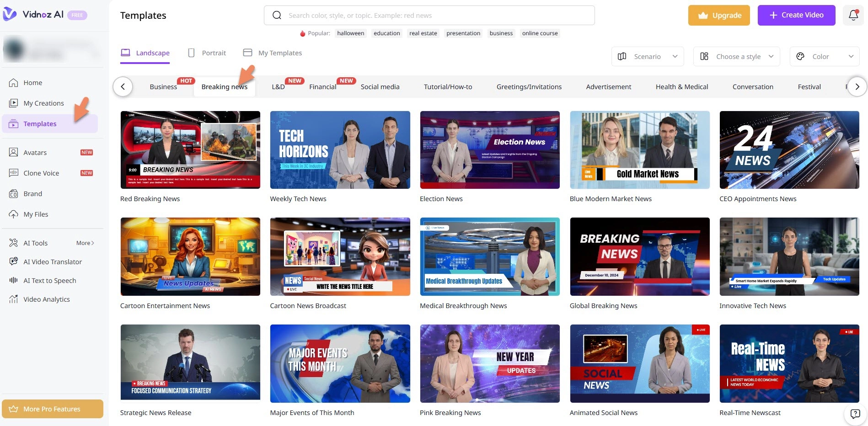Screen dimensions: 868x426
Task: Open the Brand section
Action: (32, 193)
